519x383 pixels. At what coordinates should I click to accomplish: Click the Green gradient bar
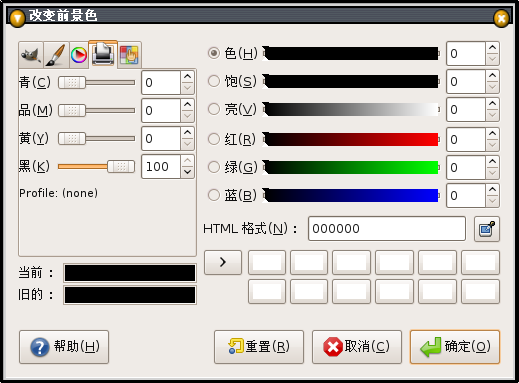(352, 167)
